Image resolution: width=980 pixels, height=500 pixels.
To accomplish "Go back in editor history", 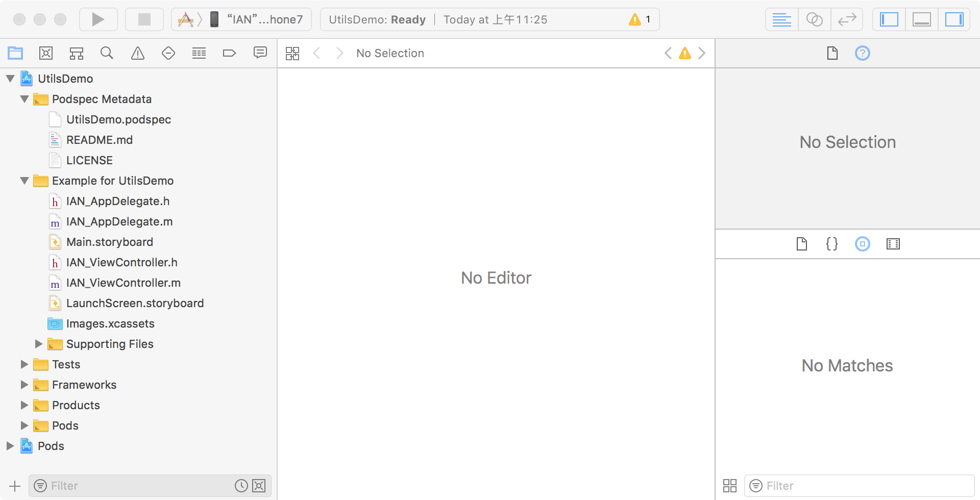I will (316, 53).
